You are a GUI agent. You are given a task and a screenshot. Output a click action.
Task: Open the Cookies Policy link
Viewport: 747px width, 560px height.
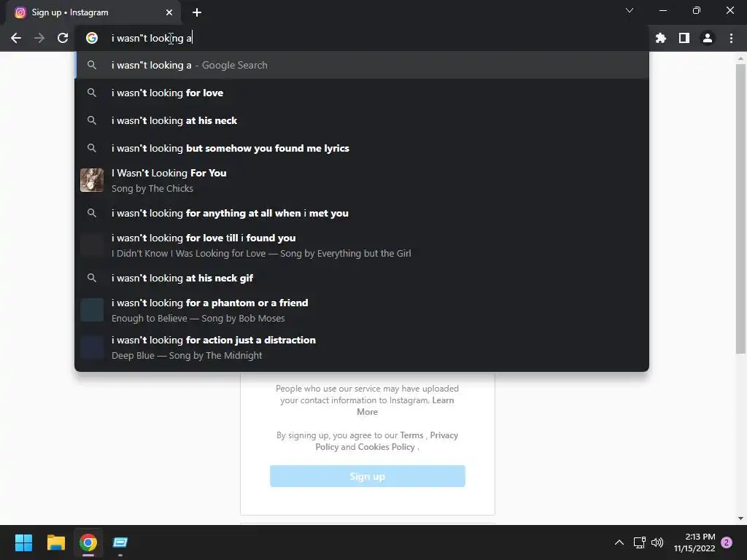click(387, 447)
